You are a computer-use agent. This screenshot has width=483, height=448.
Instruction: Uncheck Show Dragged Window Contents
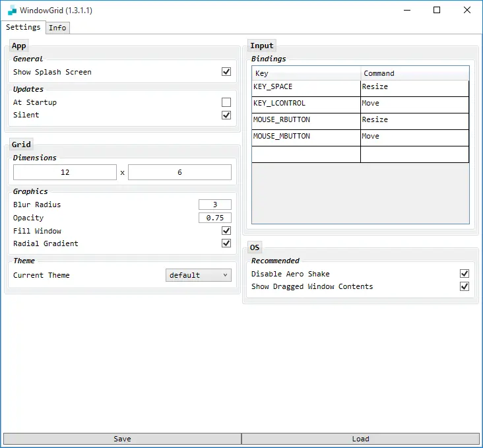[x=465, y=286]
